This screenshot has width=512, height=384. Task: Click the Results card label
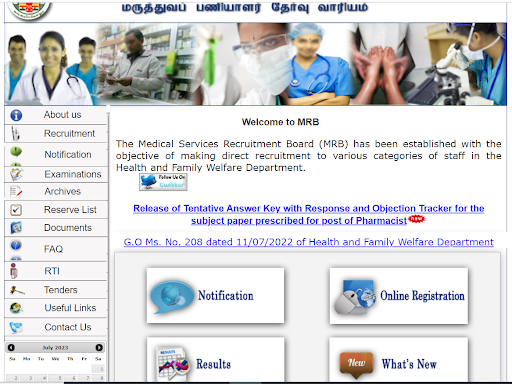[213, 364]
